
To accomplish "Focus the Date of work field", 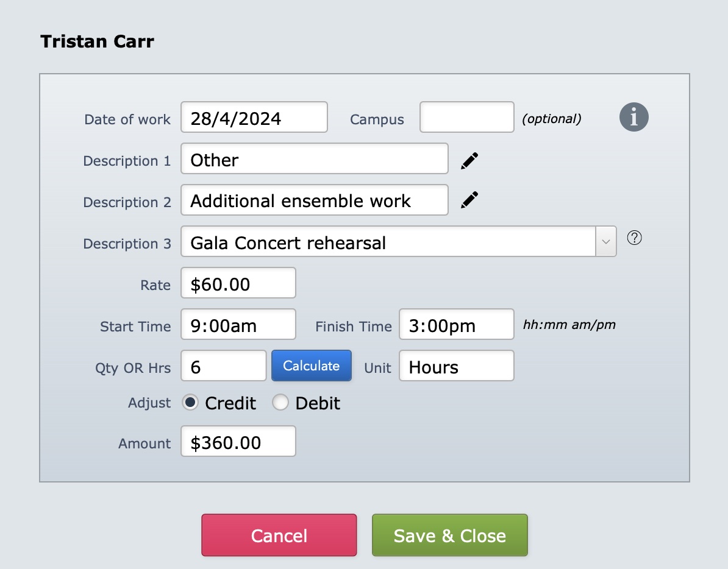I will coord(254,118).
